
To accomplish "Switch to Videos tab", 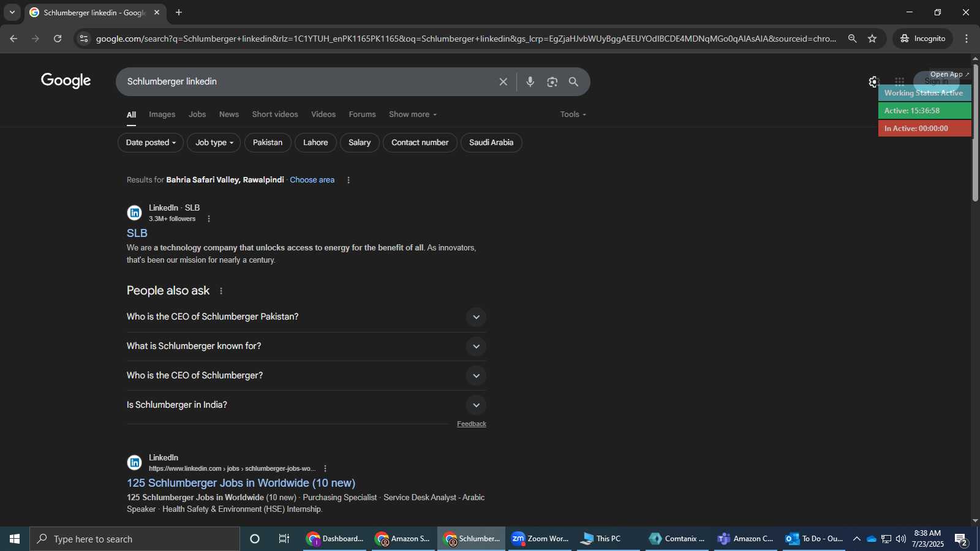I will pos(323,114).
